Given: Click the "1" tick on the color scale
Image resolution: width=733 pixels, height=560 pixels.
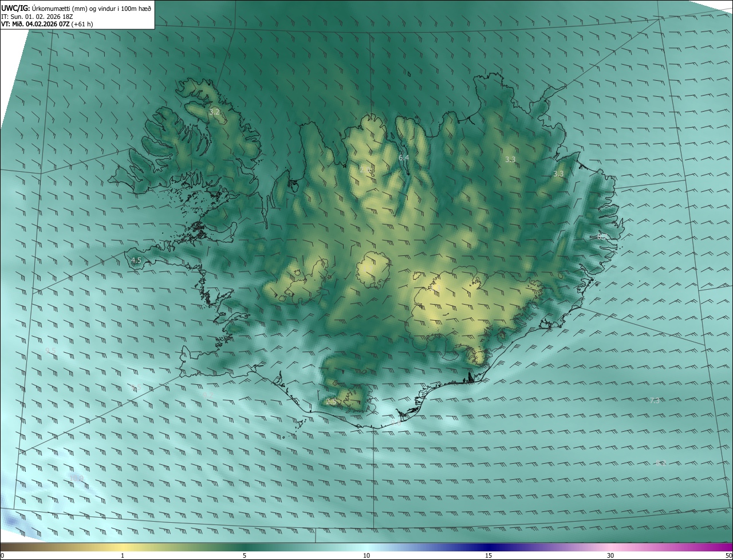Looking at the screenshot, I should click(123, 556).
